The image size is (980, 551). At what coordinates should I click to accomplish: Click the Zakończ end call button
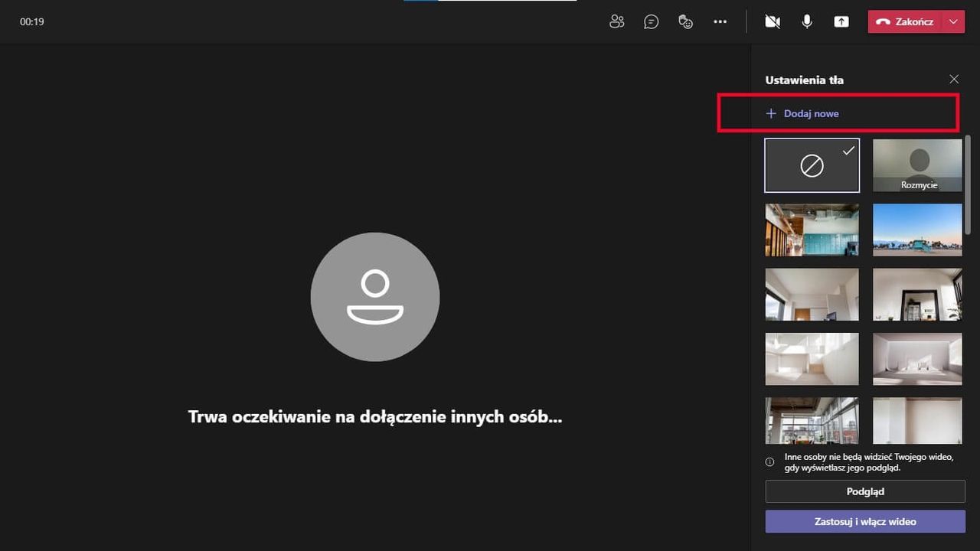[x=905, y=21]
